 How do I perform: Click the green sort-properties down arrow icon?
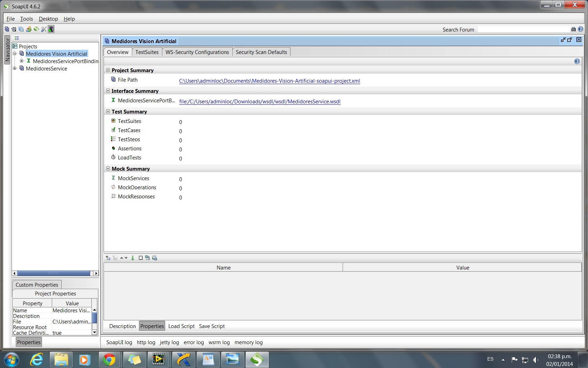point(133,258)
